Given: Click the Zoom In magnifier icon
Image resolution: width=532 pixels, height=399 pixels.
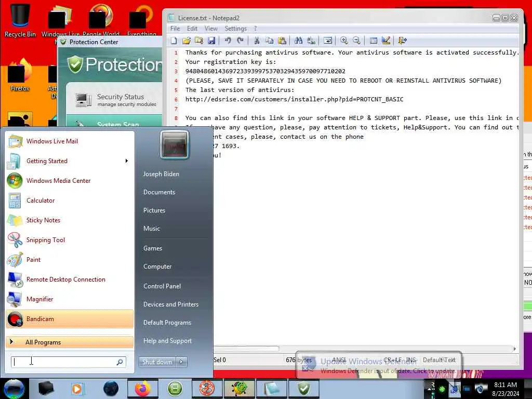Looking at the screenshot, I should point(344,41).
